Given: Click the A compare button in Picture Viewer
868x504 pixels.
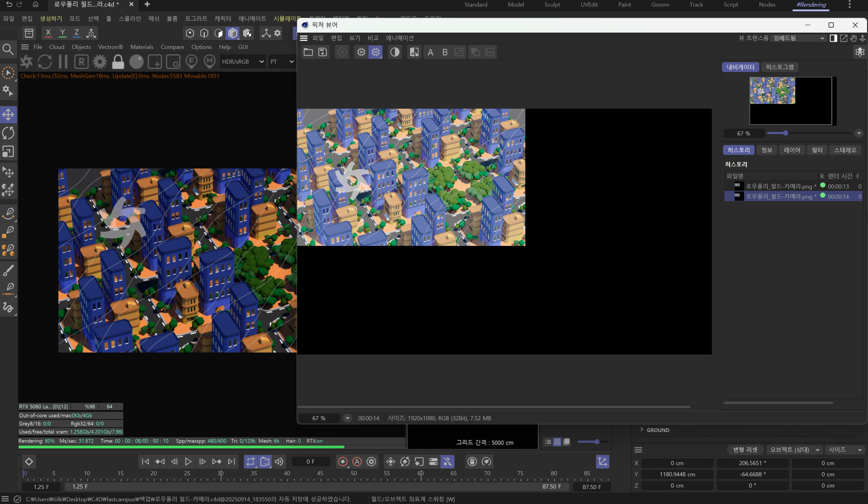Looking at the screenshot, I should pos(430,52).
